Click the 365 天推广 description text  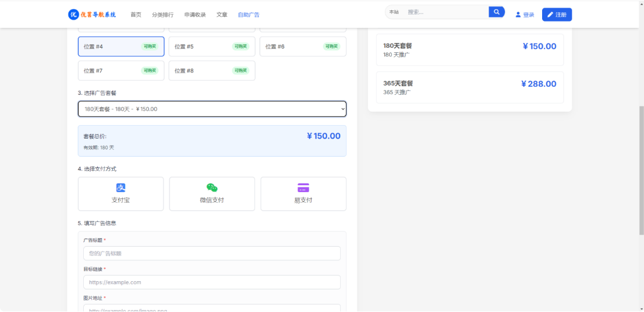click(397, 93)
